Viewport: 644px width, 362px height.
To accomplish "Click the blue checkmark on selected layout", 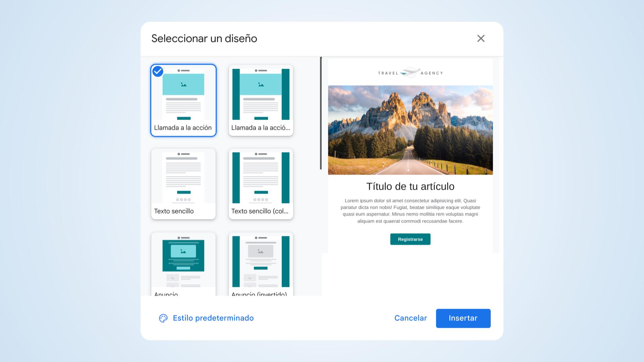I will pyautogui.click(x=158, y=71).
